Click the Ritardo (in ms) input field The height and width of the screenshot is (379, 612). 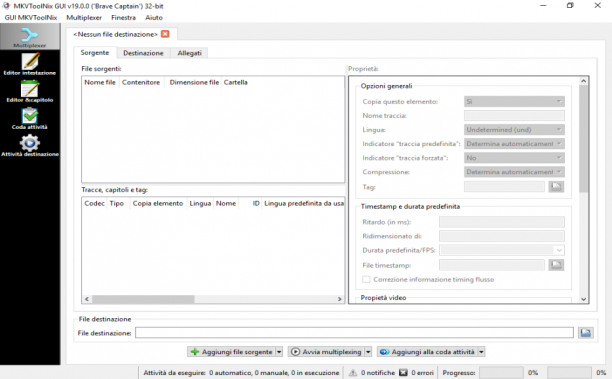point(502,222)
